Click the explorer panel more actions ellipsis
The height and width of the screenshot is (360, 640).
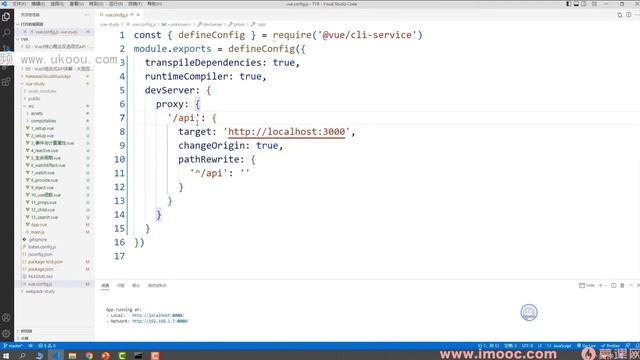[87, 15]
